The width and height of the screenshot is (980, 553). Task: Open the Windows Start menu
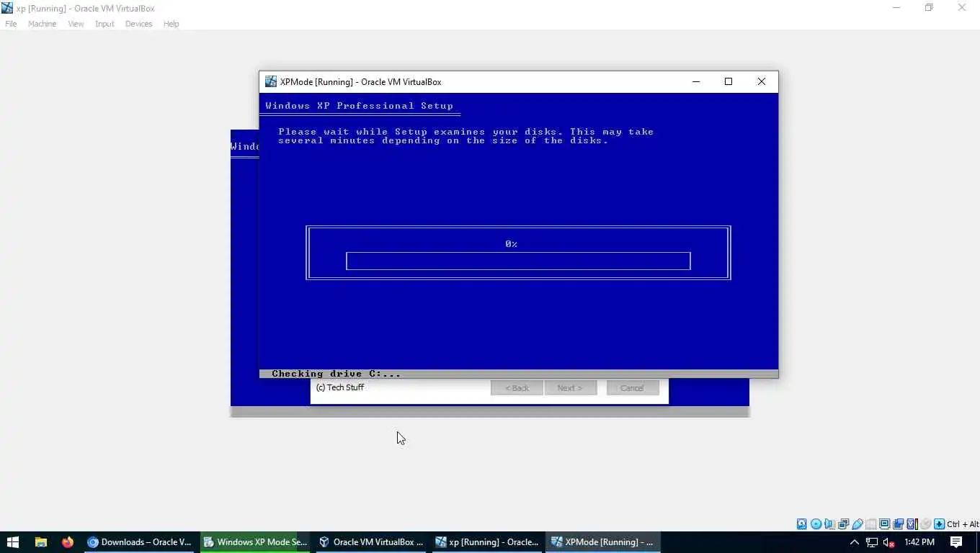click(12, 542)
